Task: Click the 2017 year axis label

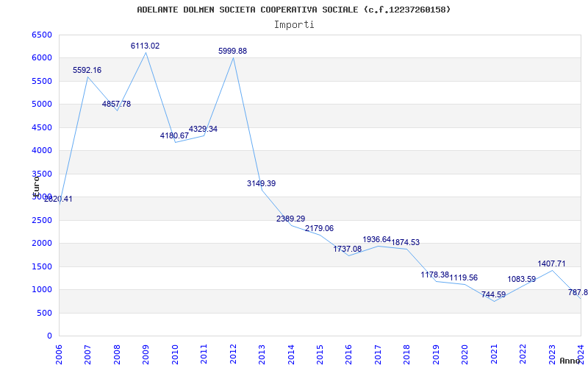Action: (378, 355)
